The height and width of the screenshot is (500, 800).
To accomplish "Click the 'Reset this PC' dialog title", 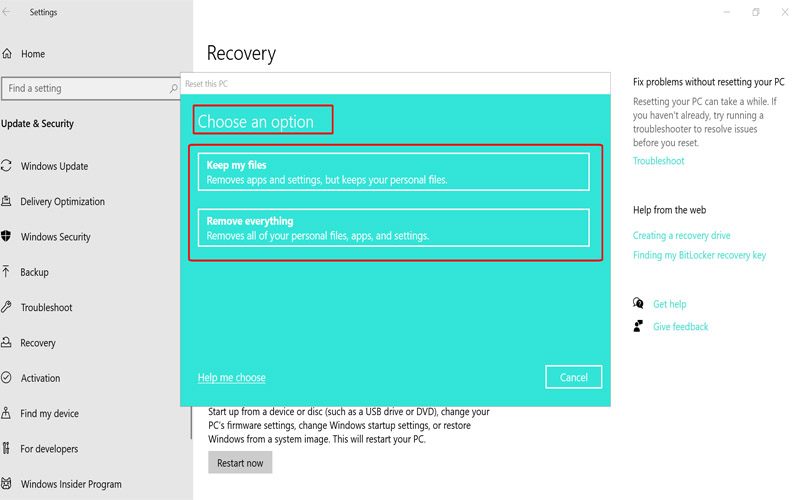I will (206, 84).
